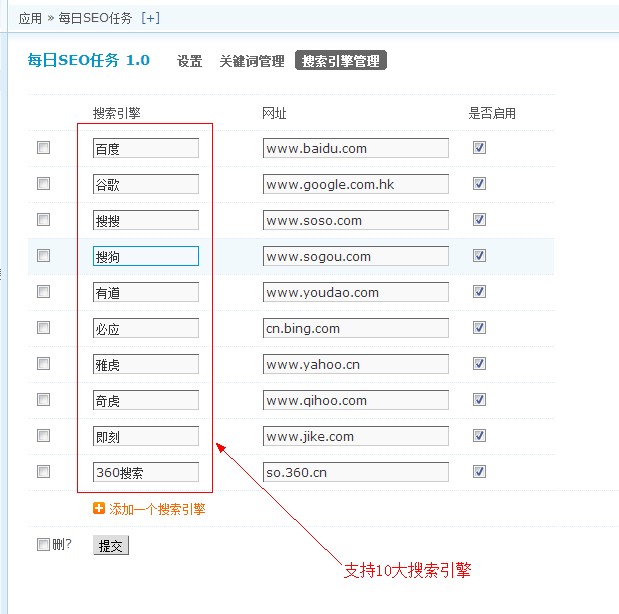Check the row selection box for 即刻
The image size is (619, 614).
point(43,436)
